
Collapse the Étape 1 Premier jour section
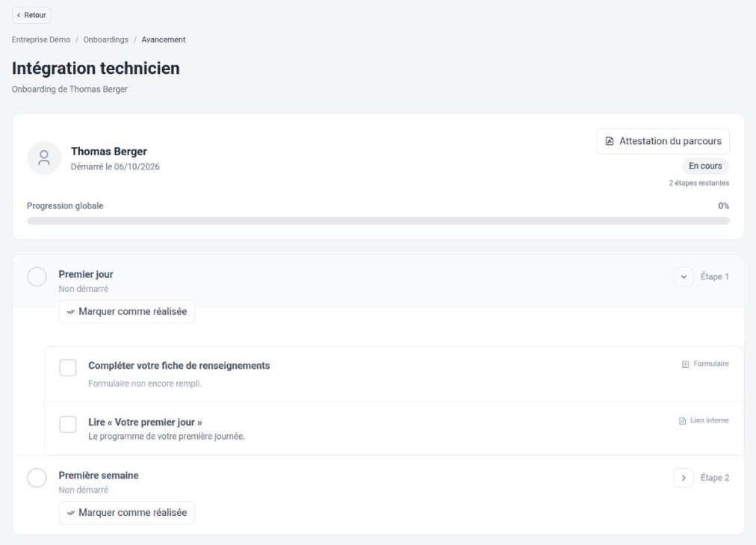point(684,276)
